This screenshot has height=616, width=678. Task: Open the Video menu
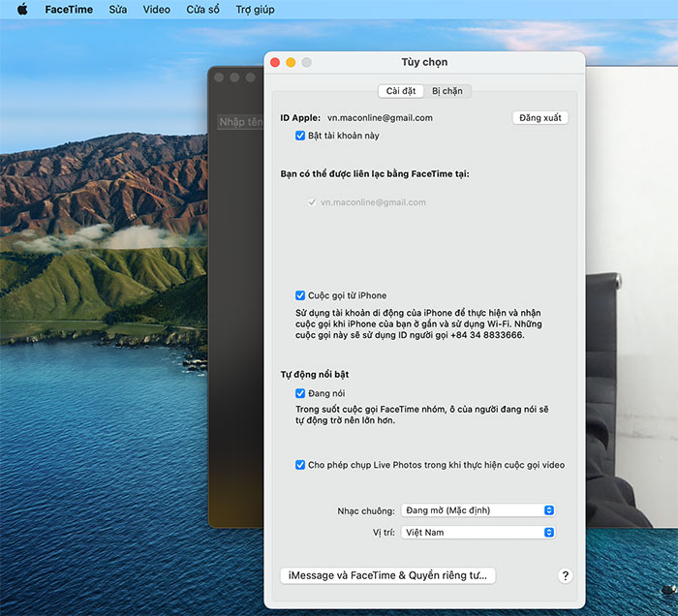[x=157, y=10]
